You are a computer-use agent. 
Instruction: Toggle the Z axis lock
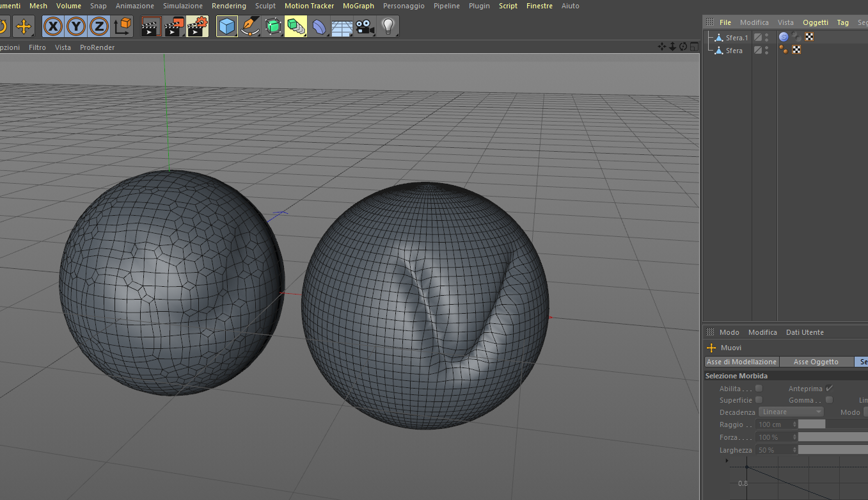coord(99,26)
